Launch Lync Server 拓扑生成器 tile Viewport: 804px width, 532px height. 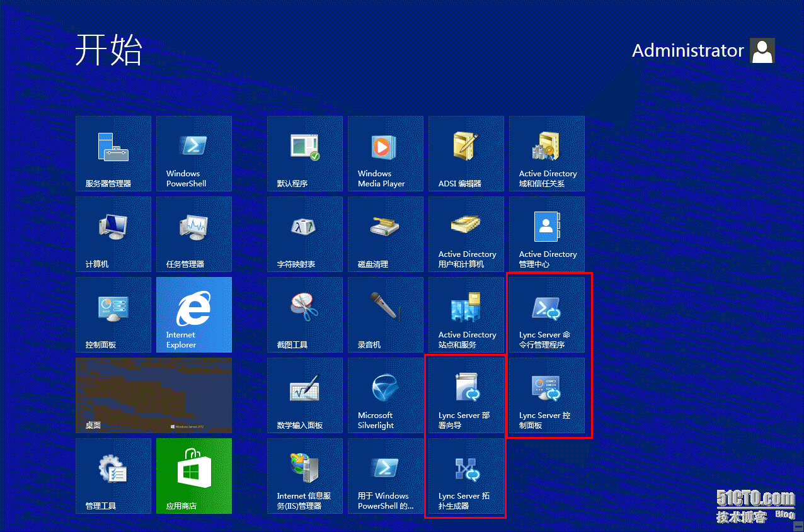click(466, 476)
